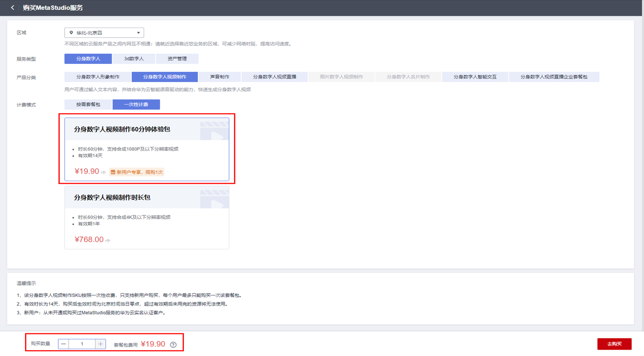Click the bullet mentioning 1080P及以下分辨率视频
Image resolution: width=644 pixels, height=356 pixels.
coord(128,149)
